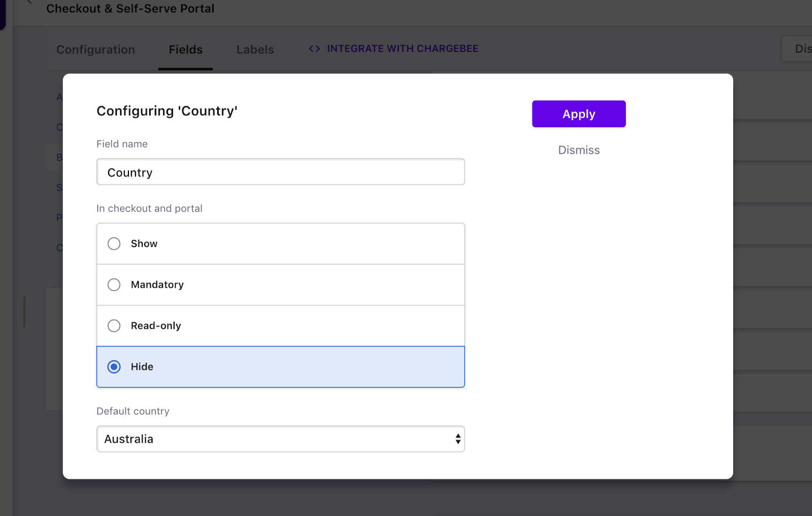Viewport: 812px width, 516px height.
Task: Set the field to Read-only
Action: (114, 326)
